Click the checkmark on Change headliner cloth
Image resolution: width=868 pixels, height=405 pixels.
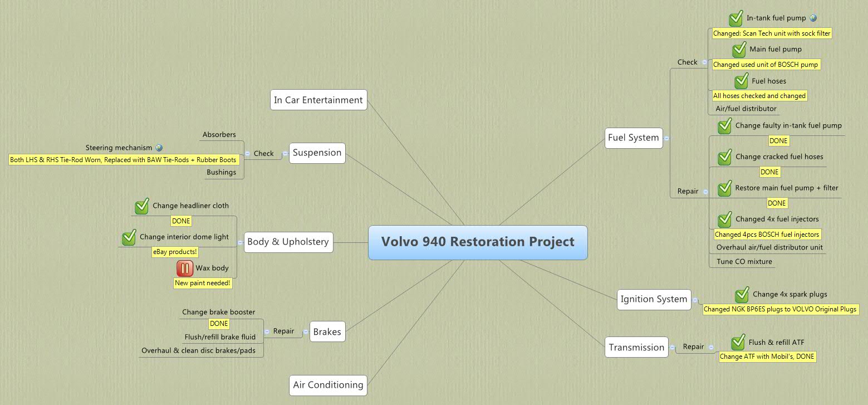pyautogui.click(x=141, y=206)
